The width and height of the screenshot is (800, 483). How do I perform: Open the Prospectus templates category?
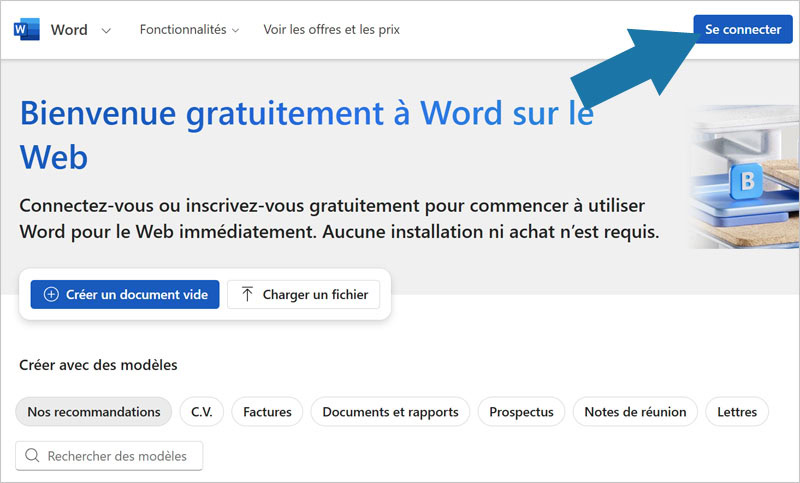coord(521,412)
